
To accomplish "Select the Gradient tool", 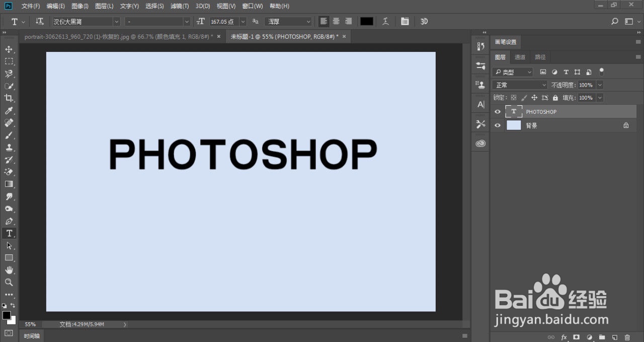I will click(9, 184).
